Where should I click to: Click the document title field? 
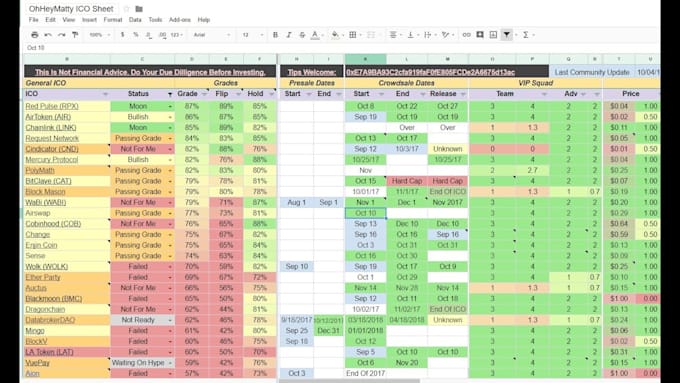click(71, 9)
